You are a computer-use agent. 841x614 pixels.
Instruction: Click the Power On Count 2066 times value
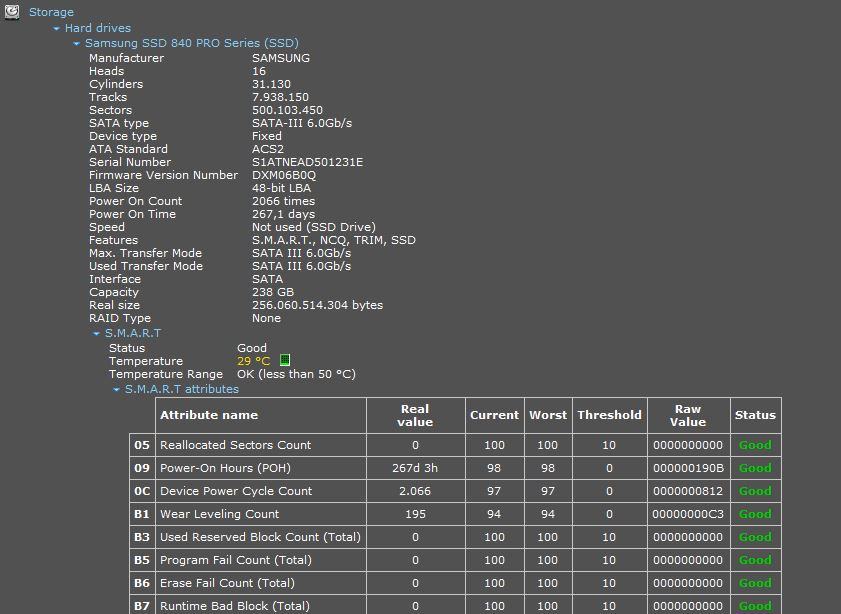tap(284, 201)
